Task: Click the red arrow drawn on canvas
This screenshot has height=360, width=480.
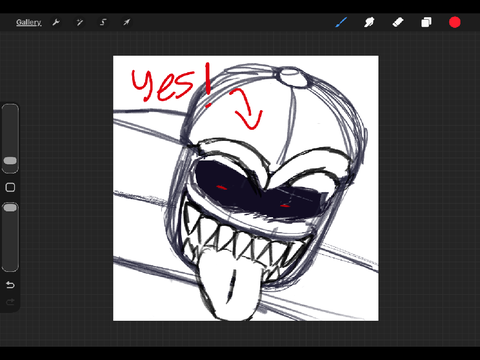Action: tap(247, 109)
